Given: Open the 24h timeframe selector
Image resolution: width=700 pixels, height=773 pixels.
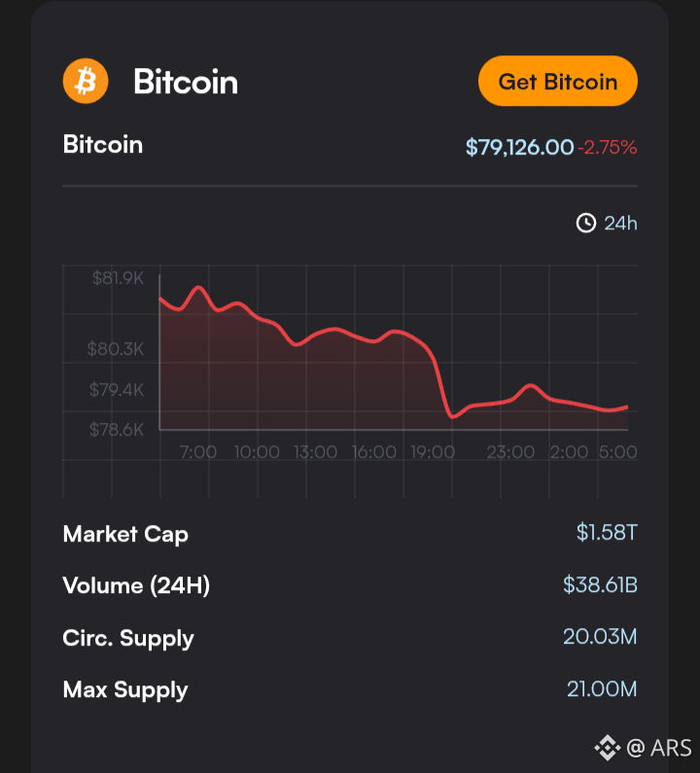Looking at the screenshot, I should tap(607, 224).
